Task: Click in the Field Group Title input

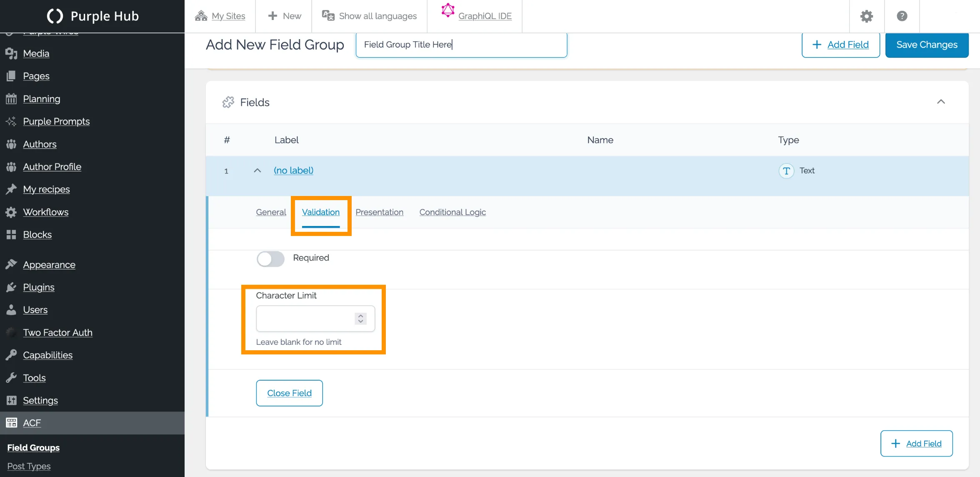Action: coord(461,45)
